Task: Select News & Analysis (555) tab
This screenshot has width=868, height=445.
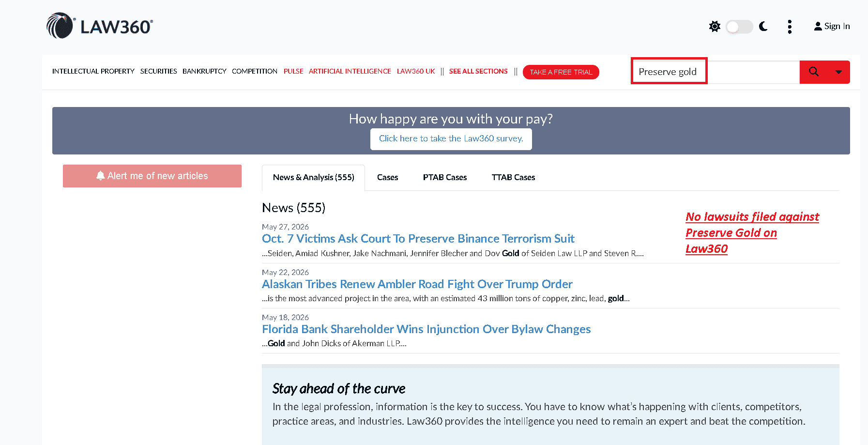Action: pos(313,178)
